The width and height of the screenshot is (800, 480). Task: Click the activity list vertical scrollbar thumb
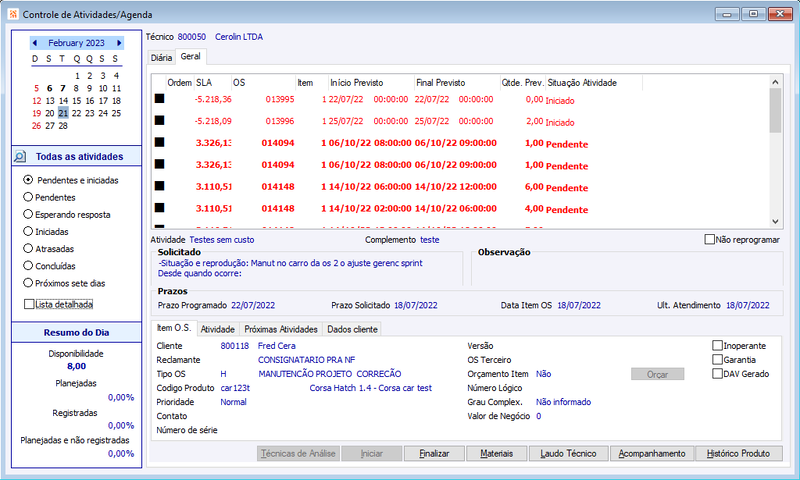tap(775, 110)
